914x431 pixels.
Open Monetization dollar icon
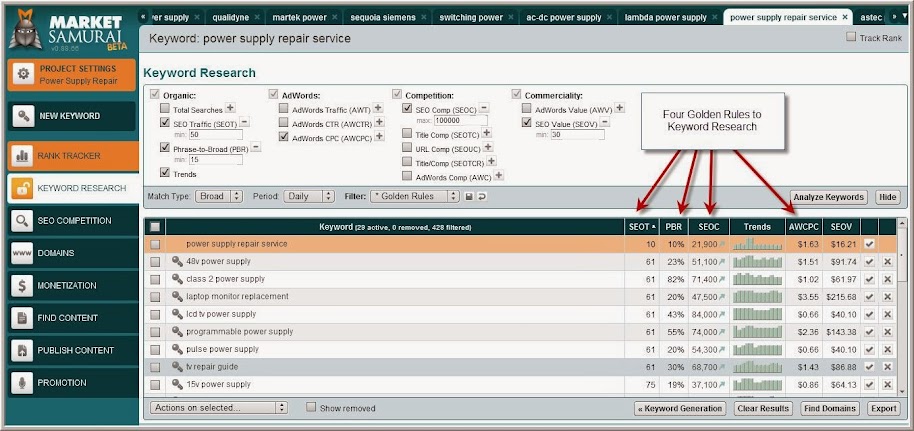22,286
